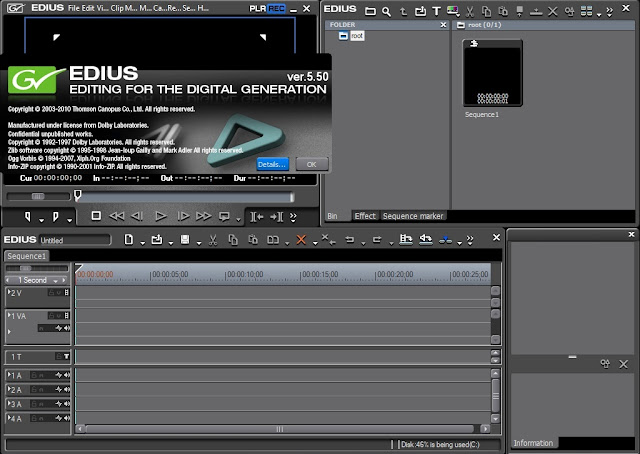Click Copy icon in timeline toolbar
The image size is (640, 454).
pos(233,240)
